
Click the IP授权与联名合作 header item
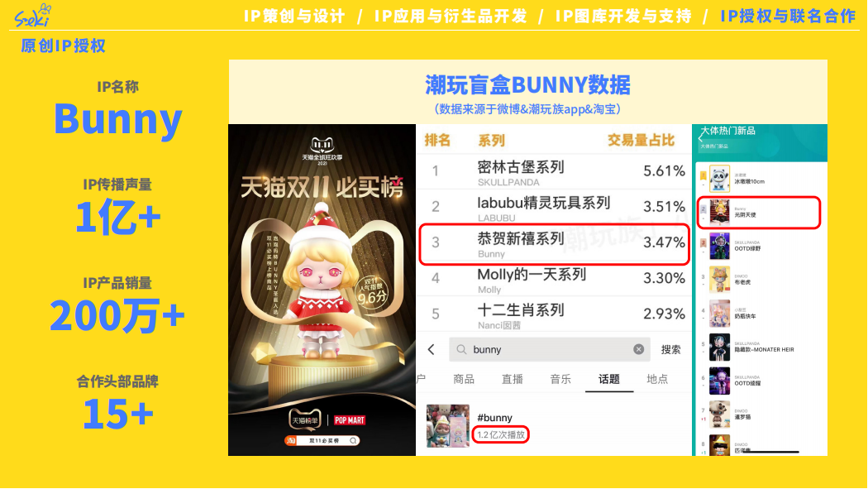tap(788, 16)
